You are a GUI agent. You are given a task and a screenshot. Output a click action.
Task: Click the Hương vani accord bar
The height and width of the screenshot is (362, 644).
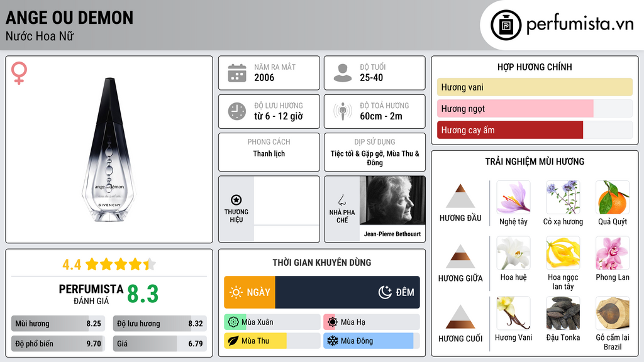pyautogui.click(x=535, y=87)
